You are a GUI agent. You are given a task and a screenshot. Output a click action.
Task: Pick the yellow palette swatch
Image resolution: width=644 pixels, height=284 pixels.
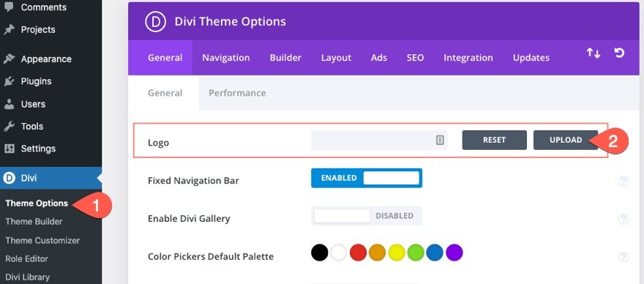pyautogui.click(x=397, y=253)
